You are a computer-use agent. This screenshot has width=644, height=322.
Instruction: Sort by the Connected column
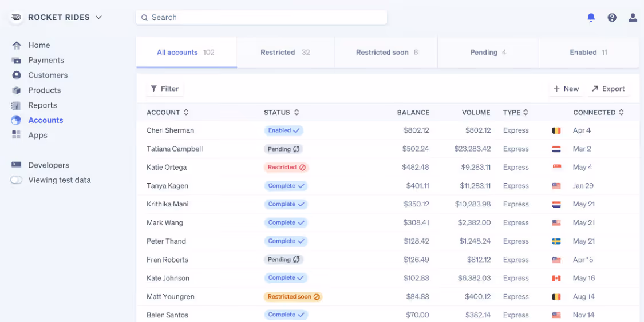598,113
